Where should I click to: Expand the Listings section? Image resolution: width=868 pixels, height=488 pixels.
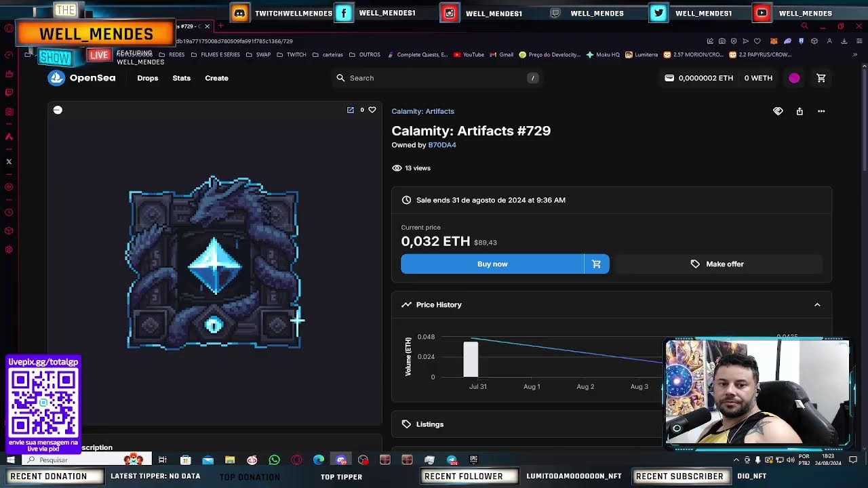612,424
